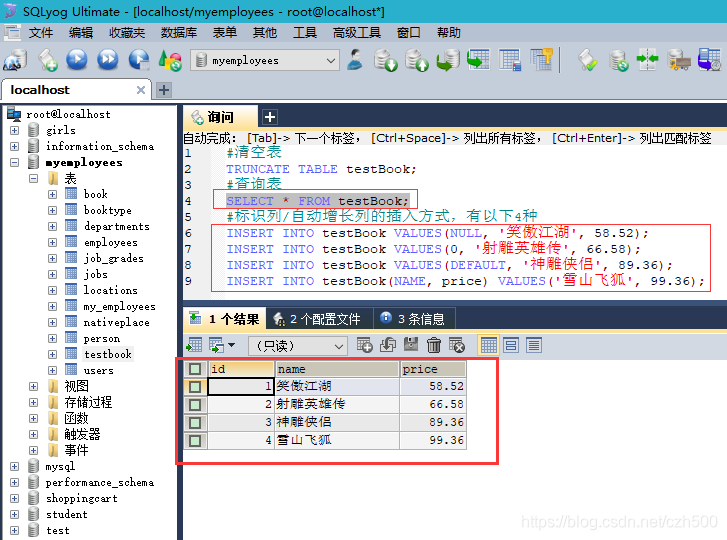This screenshot has width=727, height=540.
Task: Click the new query editor icon
Action: (47, 60)
